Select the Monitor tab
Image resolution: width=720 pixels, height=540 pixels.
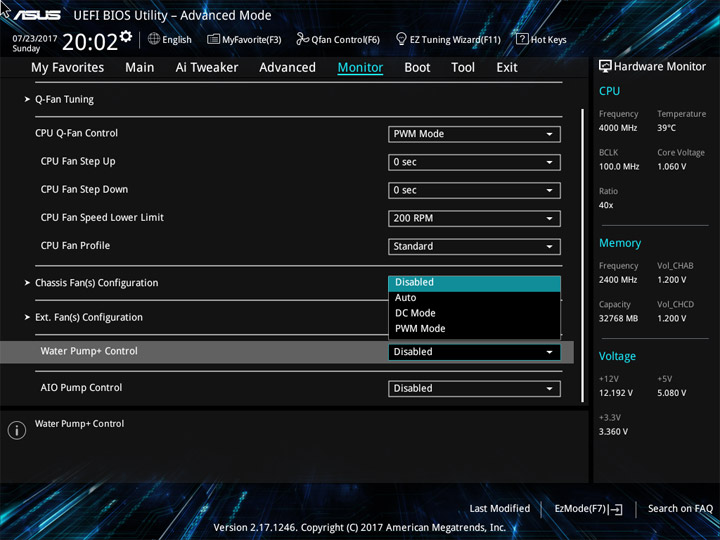(x=360, y=68)
